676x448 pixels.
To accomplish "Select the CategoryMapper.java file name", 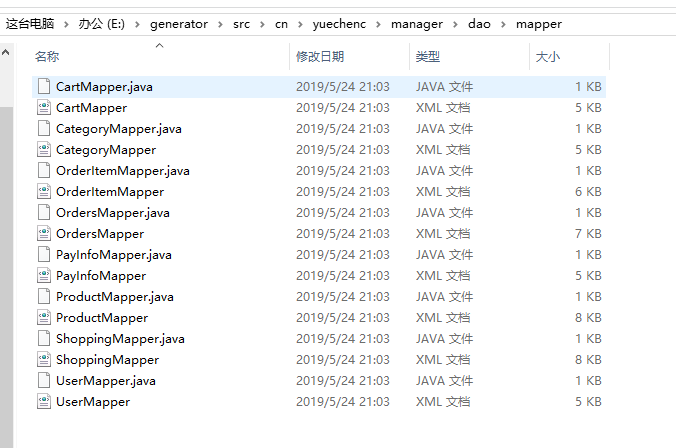I will click(x=119, y=129).
